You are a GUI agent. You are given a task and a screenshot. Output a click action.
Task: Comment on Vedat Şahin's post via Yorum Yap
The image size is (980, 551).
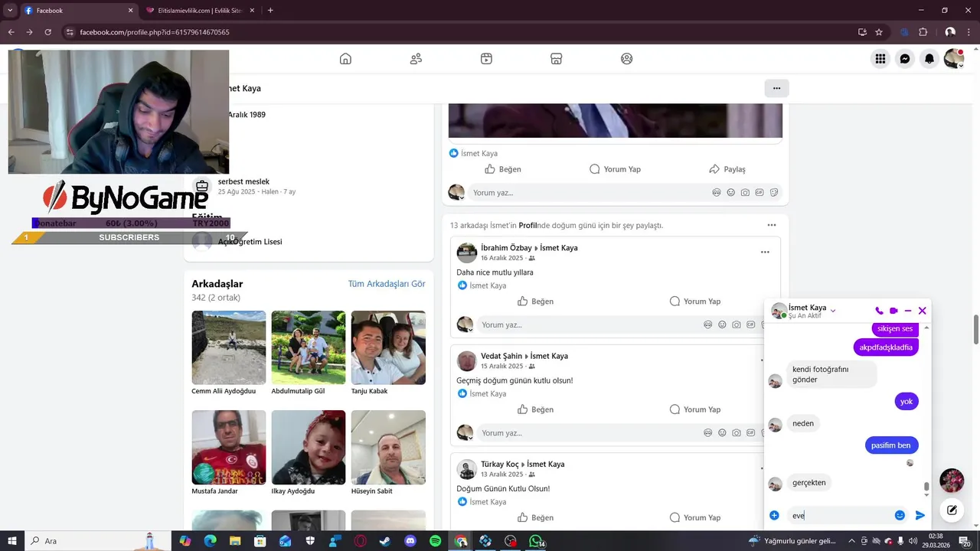695,409
